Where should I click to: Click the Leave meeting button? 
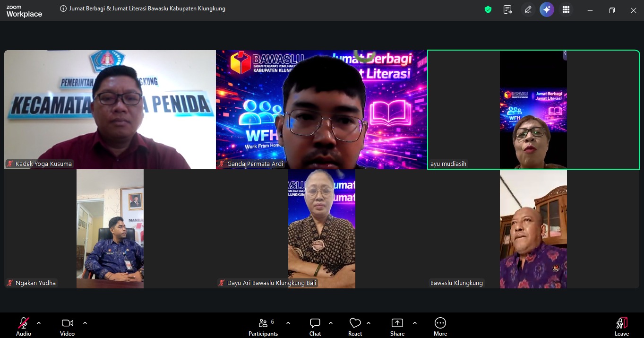pyautogui.click(x=622, y=327)
